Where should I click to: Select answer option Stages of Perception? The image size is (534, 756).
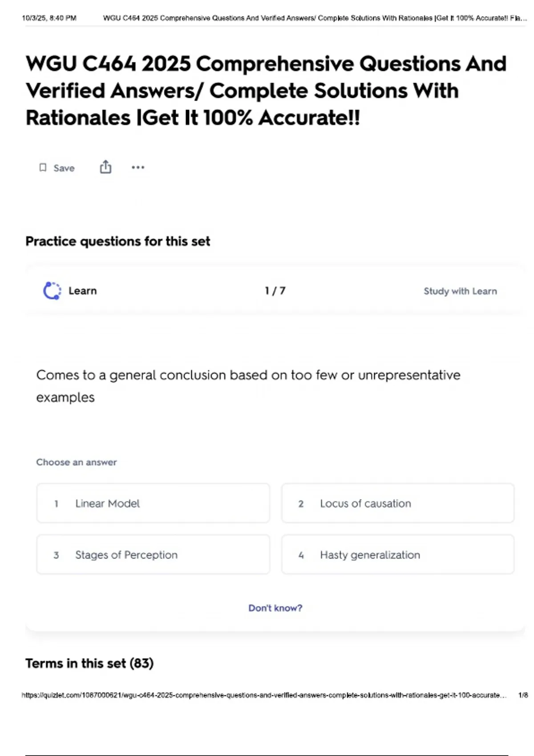(x=153, y=555)
